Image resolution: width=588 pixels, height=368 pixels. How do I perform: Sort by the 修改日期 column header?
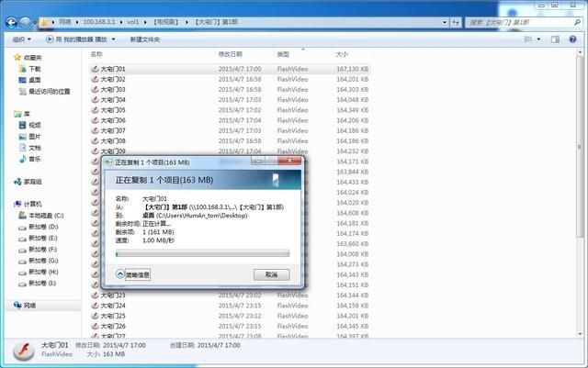click(x=231, y=54)
